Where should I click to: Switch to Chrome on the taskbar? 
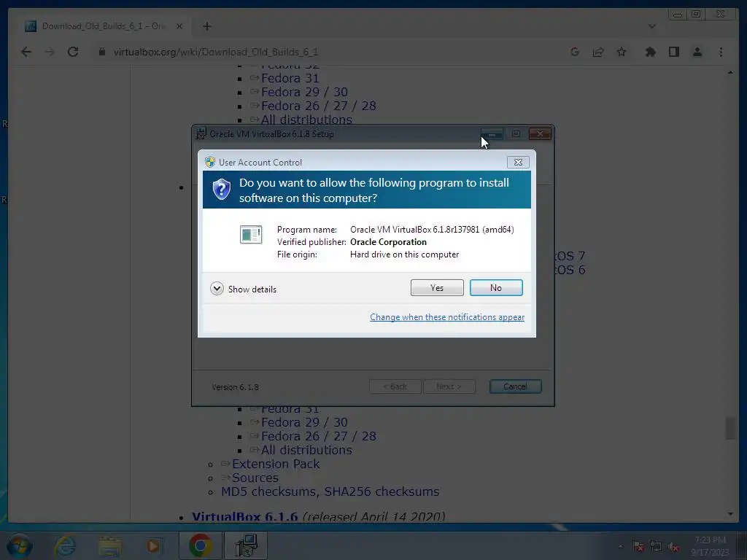tap(200, 545)
